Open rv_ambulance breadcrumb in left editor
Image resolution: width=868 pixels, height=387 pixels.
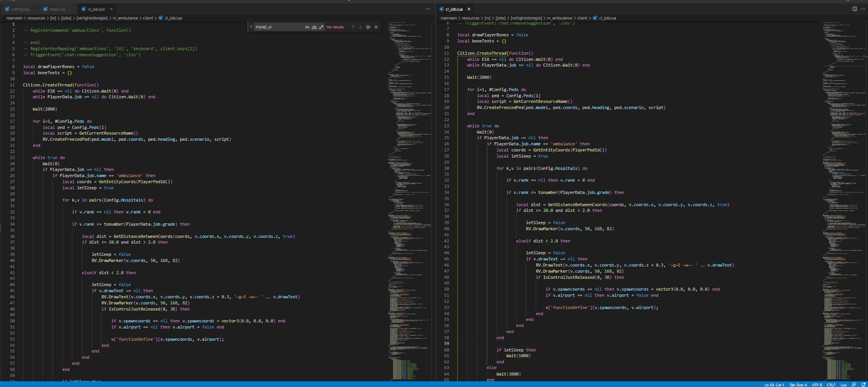click(125, 18)
